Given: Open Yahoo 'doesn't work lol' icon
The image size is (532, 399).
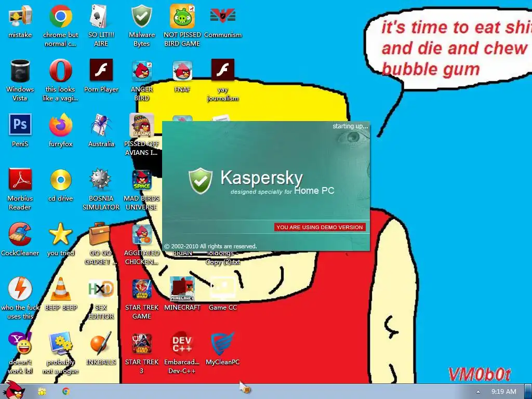Looking at the screenshot, I should pos(20,343).
